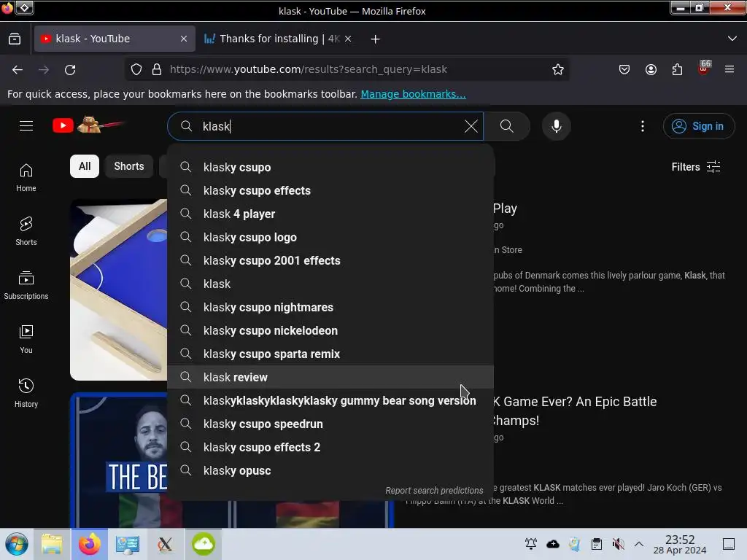Viewport: 747px width, 560px height.
Task: Open the Firefox extensions panel
Action: (677, 69)
